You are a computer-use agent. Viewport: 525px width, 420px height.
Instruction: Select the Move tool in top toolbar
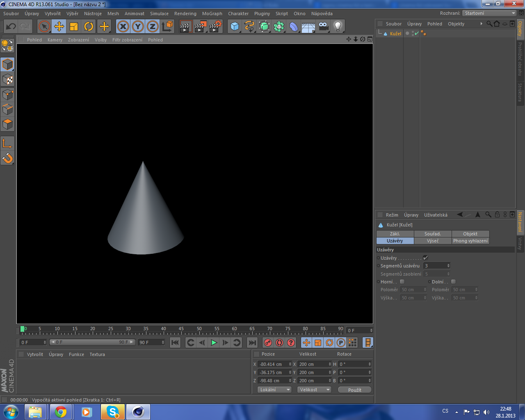(59, 27)
